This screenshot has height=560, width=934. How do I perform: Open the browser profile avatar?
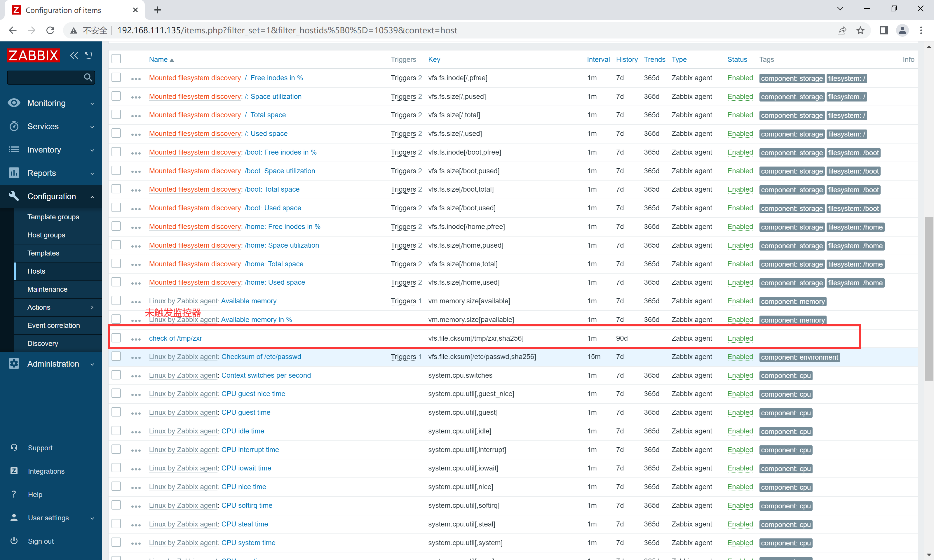pyautogui.click(x=902, y=31)
